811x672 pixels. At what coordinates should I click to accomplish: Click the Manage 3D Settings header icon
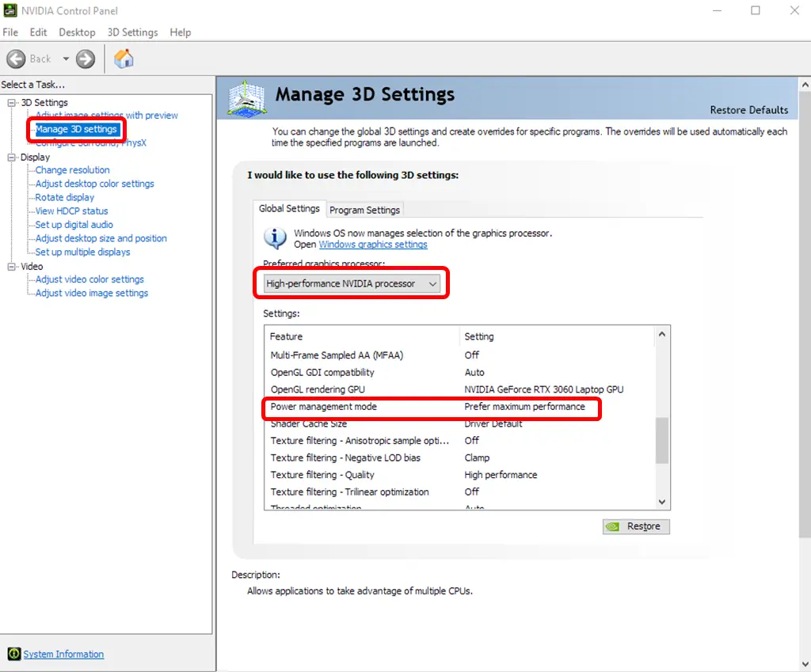(247, 98)
